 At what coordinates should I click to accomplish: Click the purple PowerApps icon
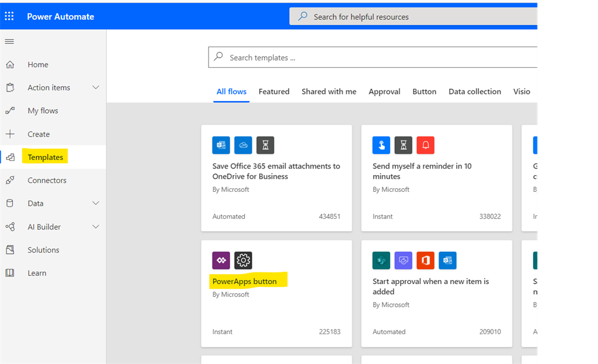coord(221,260)
